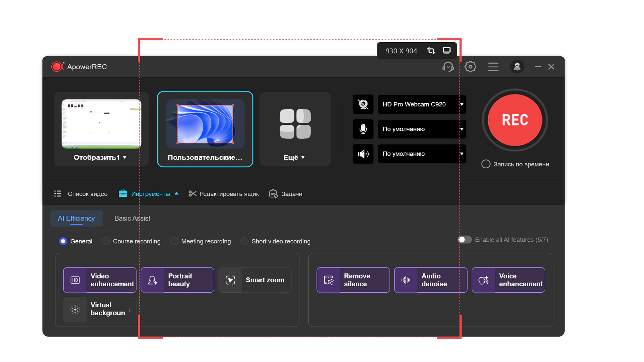Click the crop region icon
The width and height of the screenshot is (644, 362).
pyautogui.click(x=431, y=51)
